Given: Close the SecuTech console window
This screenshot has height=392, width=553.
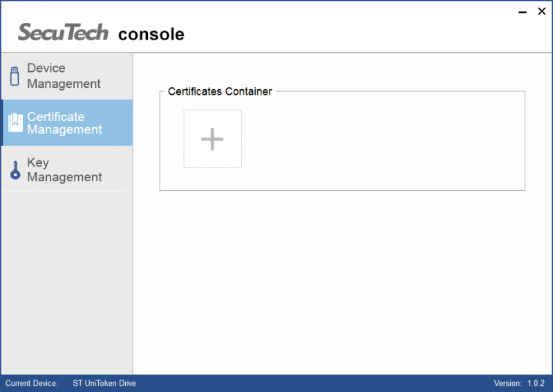Looking at the screenshot, I should coord(542,11).
